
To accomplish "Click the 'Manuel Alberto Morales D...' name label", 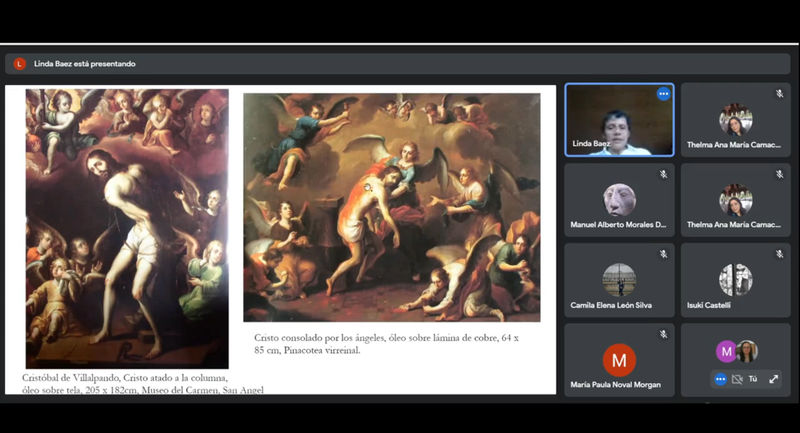I will (x=618, y=224).
